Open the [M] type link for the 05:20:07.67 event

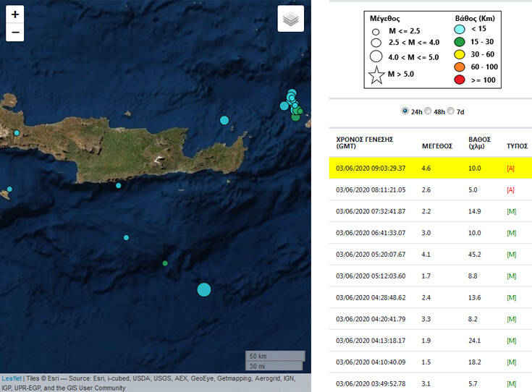click(x=511, y=255)
